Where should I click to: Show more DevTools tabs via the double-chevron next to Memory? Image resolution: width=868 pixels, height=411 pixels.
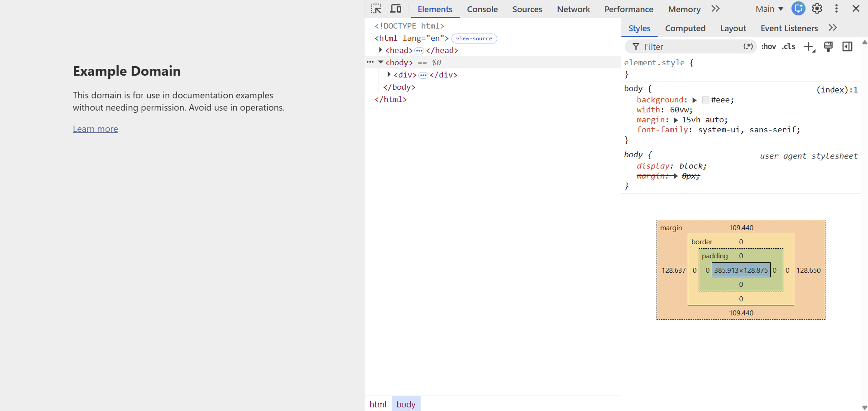(x=715, y=9)
